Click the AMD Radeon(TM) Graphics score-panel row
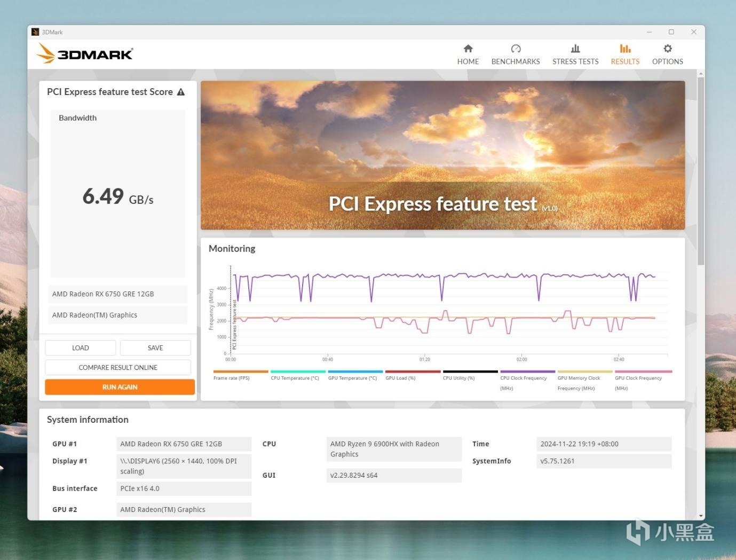Image resolution: width=736 pixels, height=560 pixels. point(118,315)
